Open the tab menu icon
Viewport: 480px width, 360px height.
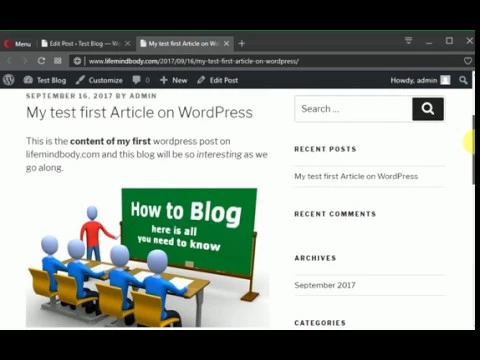coord(408,41)
